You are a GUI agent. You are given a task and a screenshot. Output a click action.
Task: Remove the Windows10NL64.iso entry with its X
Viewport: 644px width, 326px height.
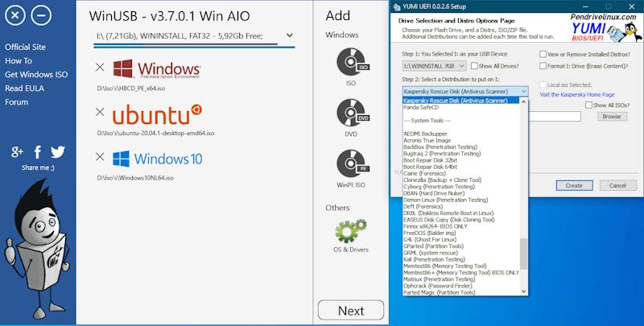point(100,157)
